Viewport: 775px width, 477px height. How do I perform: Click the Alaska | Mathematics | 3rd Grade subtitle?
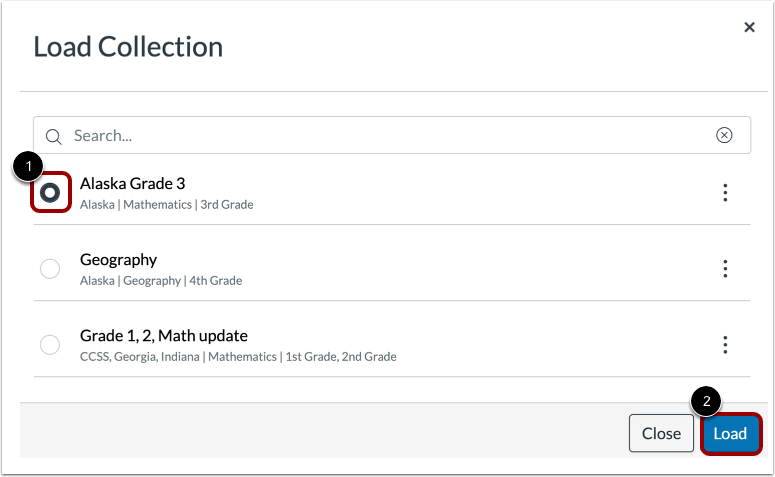click(x=166, y=205)
